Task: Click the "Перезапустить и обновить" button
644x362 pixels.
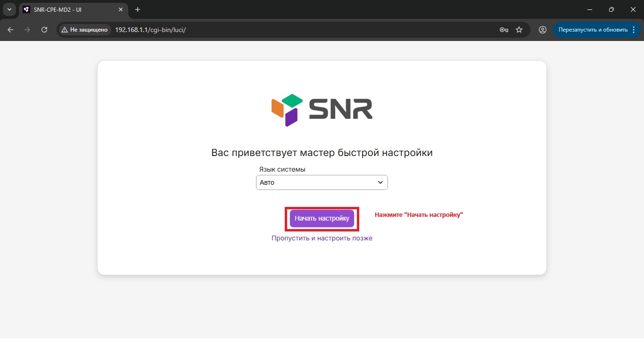Action: (x=593, y=30)
